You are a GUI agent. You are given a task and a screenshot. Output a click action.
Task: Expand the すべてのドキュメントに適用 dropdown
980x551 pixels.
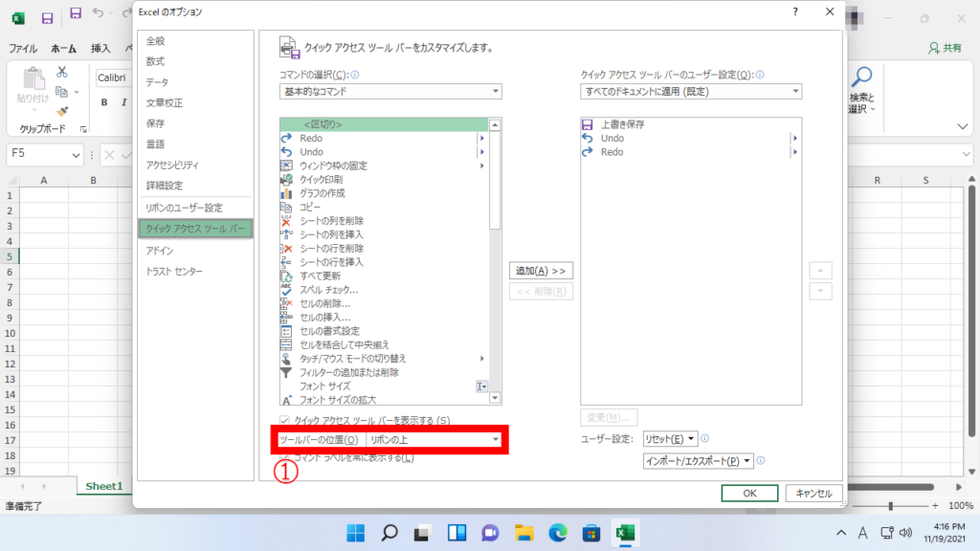point(691,92)
